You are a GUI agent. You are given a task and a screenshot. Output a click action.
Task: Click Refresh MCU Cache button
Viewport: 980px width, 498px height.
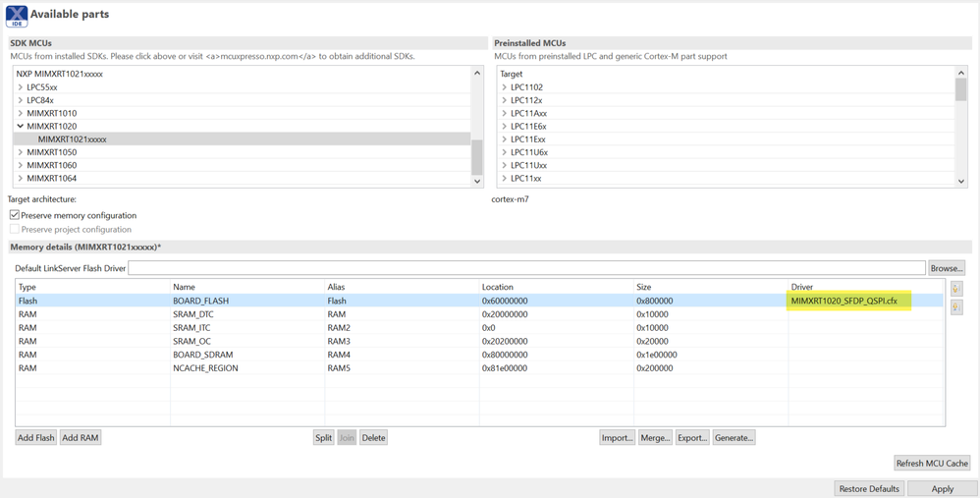pyautogui.click(x=932, y=463)
